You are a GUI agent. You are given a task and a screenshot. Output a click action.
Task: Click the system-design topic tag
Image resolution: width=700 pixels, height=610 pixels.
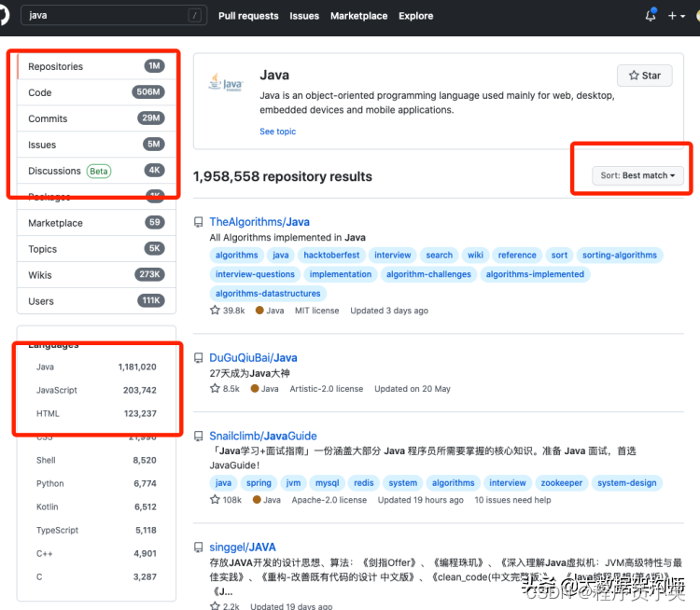[x=627, y=483]
